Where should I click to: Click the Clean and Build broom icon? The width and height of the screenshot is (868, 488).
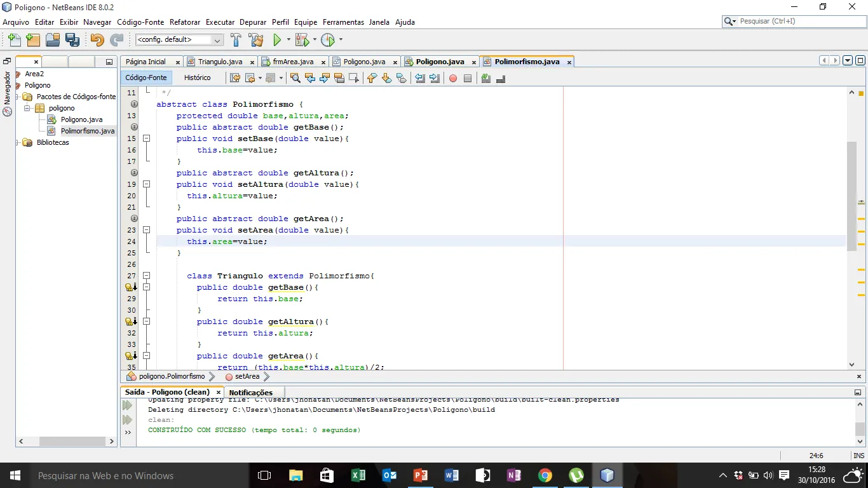[256, 40]
